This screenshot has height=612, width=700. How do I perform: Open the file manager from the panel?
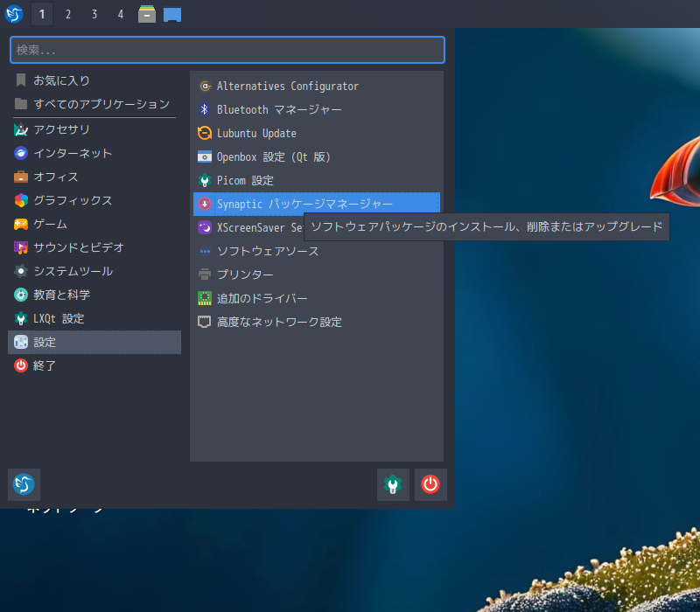click(146, 14)
